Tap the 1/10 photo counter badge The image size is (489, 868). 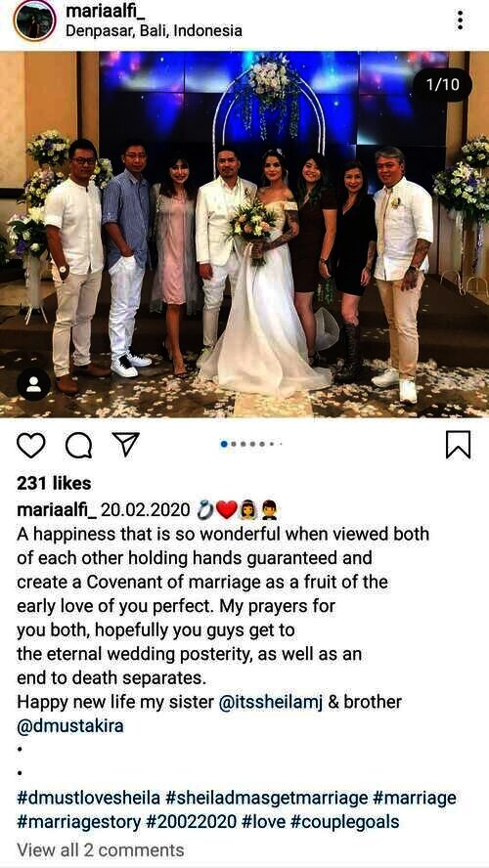(x=442, y=85)
